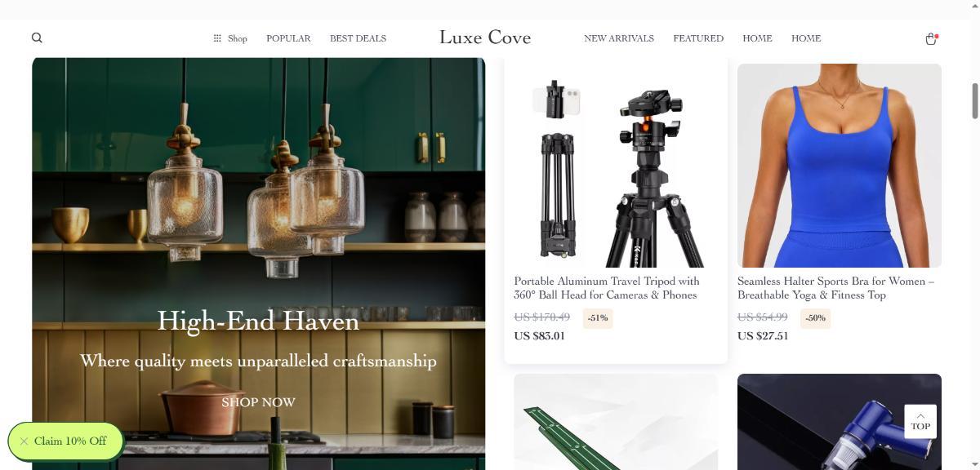This screenshot has width=980, height=470.
Task: View the blue sports bra product image
Action: tap(840, 166)
